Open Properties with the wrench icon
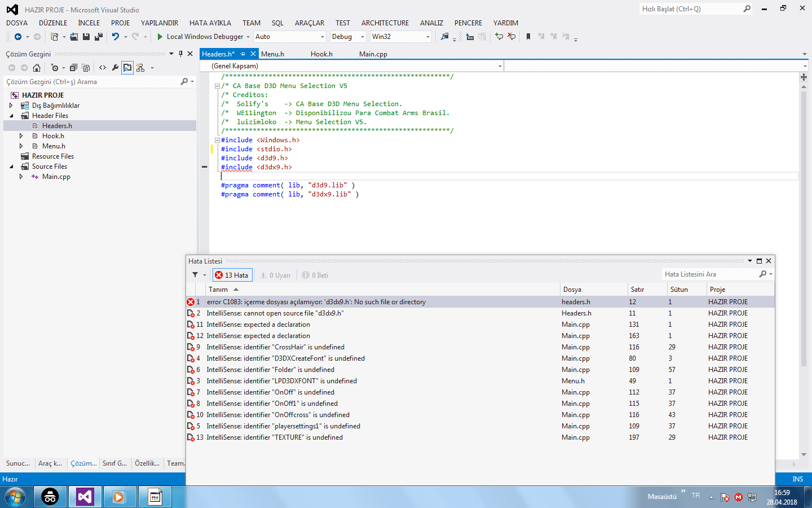812x508 pixels. (x=115, y=68)
